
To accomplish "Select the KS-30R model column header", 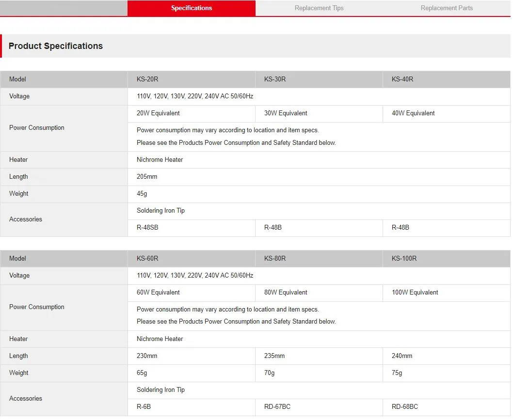I will 275,79.
